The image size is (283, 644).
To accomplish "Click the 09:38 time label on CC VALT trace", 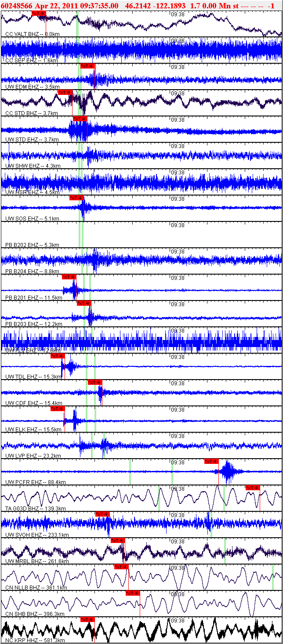I will click(177, 14).
